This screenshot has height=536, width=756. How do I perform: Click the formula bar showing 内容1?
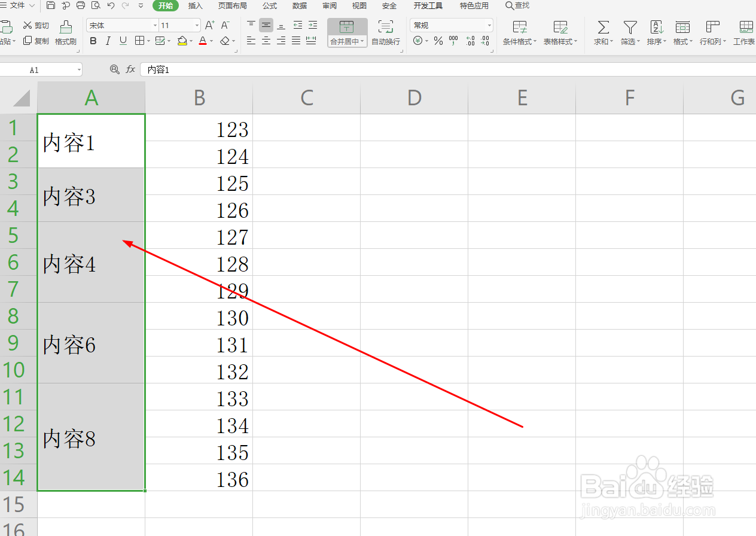[448, 70]
